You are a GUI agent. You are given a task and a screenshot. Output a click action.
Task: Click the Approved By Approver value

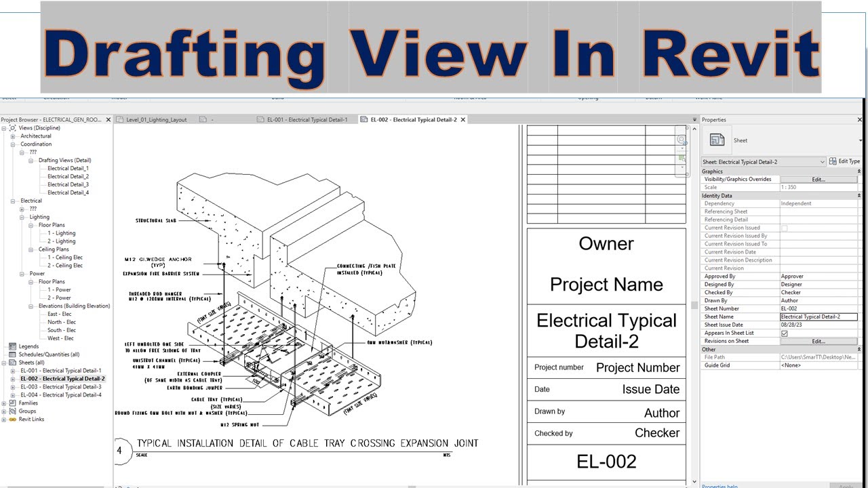(x=818, y=277)
